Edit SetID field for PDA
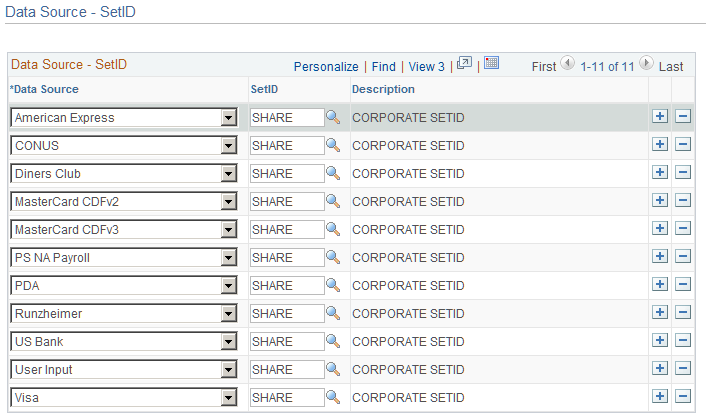The height and width of the screenshot is (417, 706). click(287, 286)
